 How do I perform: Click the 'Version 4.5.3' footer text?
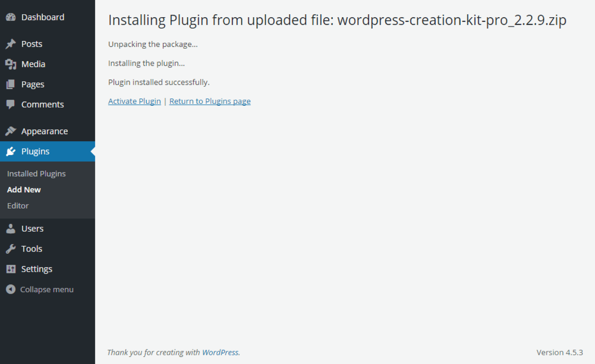[x=559, y=352]
